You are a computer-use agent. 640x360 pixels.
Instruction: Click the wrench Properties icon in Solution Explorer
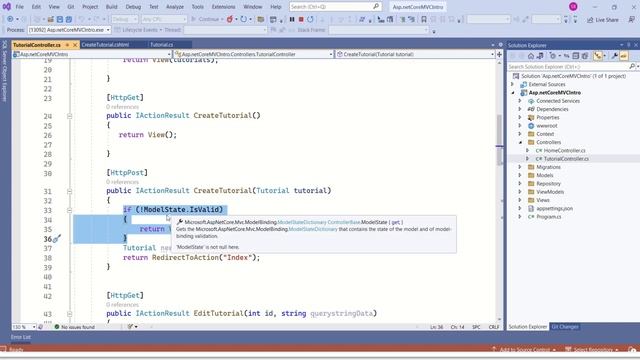pos(614,56)
